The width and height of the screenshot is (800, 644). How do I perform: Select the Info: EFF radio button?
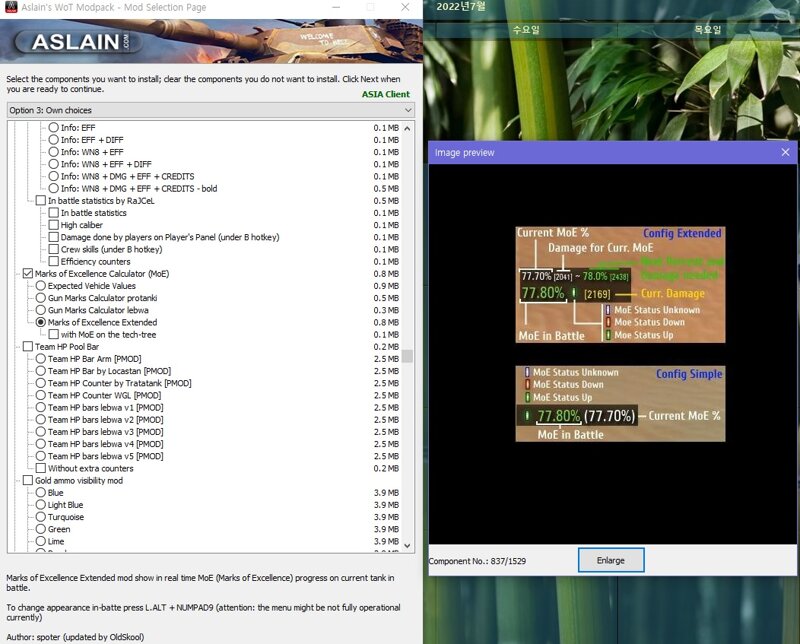(x=54, y=128)
